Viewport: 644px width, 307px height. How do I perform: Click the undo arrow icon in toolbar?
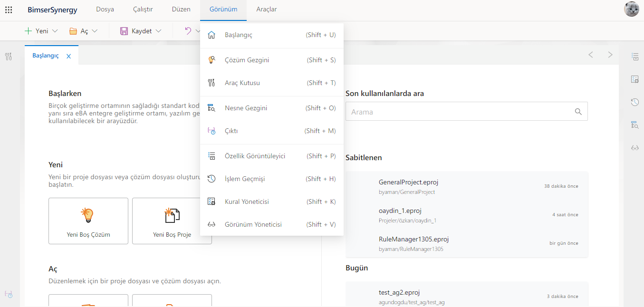[x=188, y=31]
